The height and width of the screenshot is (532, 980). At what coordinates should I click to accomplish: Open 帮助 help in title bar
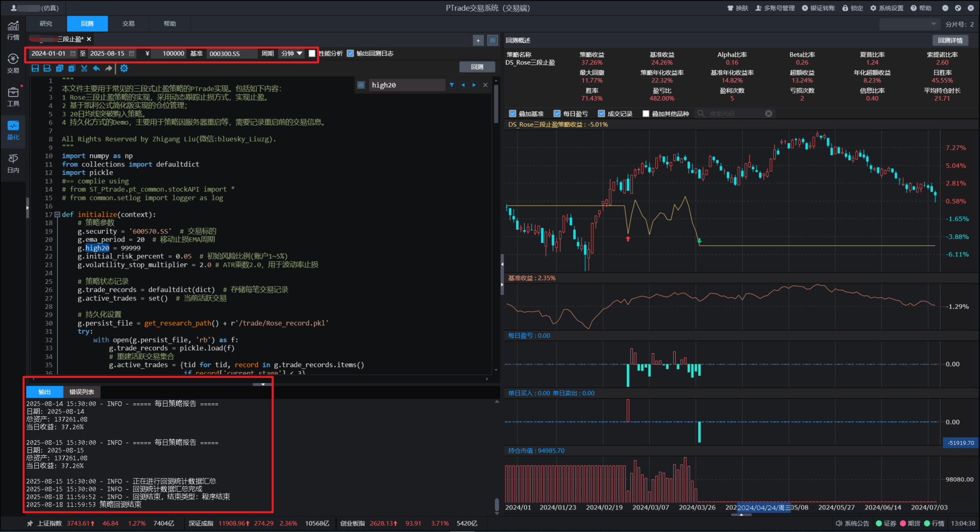921,8
